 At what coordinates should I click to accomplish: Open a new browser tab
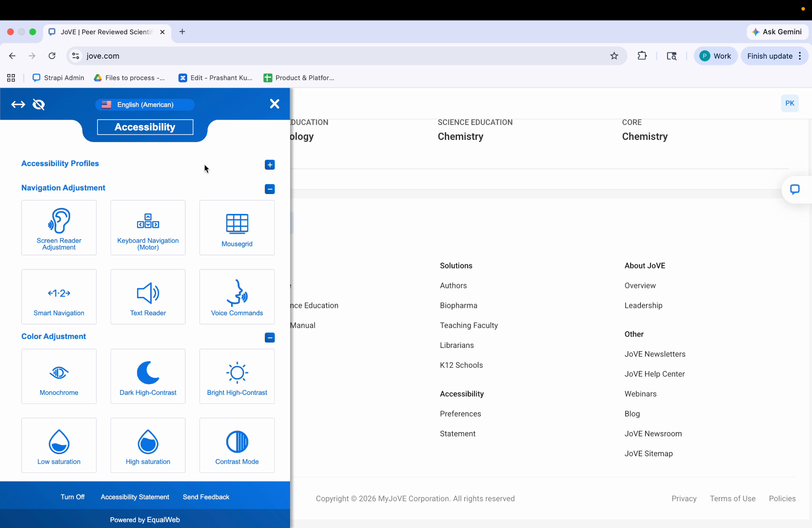(182, 32)
